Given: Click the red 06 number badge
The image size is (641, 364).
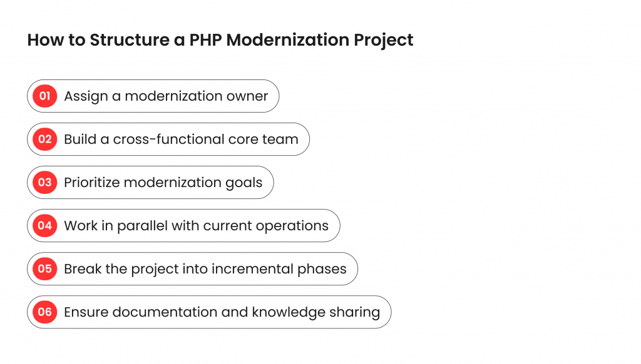Looking at the screenshot, I should point(45,312).
